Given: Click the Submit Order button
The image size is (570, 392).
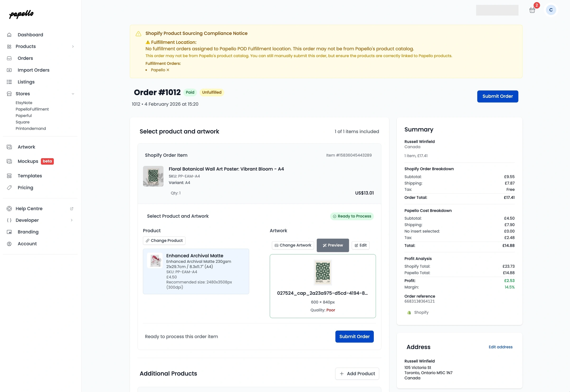Looking at the screenshot, I should [498, 96].
